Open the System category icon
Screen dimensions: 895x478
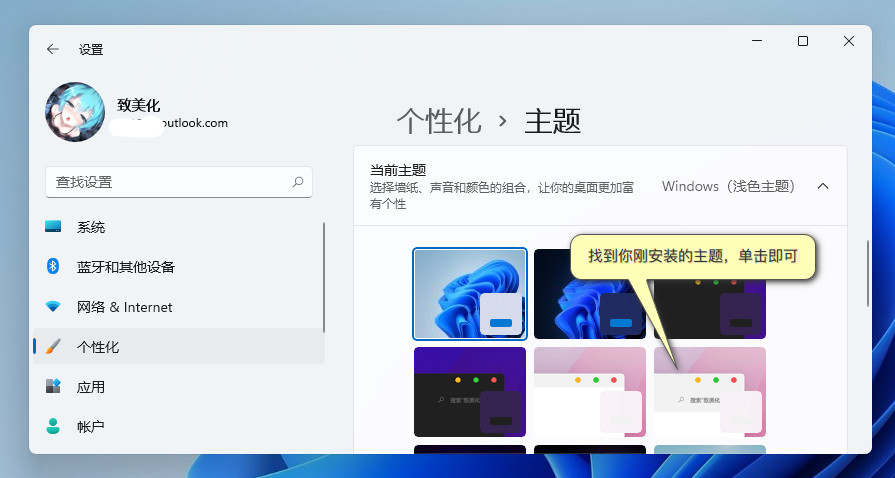53,227
